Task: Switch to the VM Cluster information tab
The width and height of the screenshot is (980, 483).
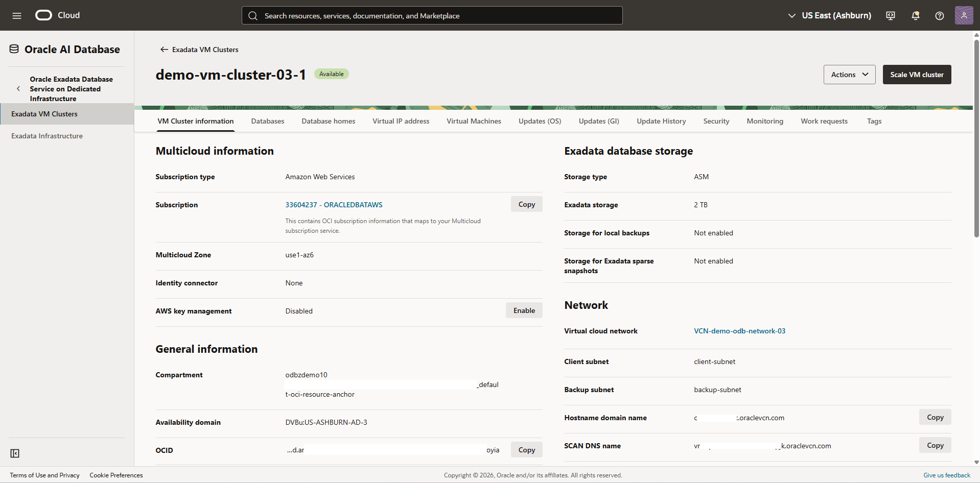Action: pyautogui.click(x=196, y=121)
